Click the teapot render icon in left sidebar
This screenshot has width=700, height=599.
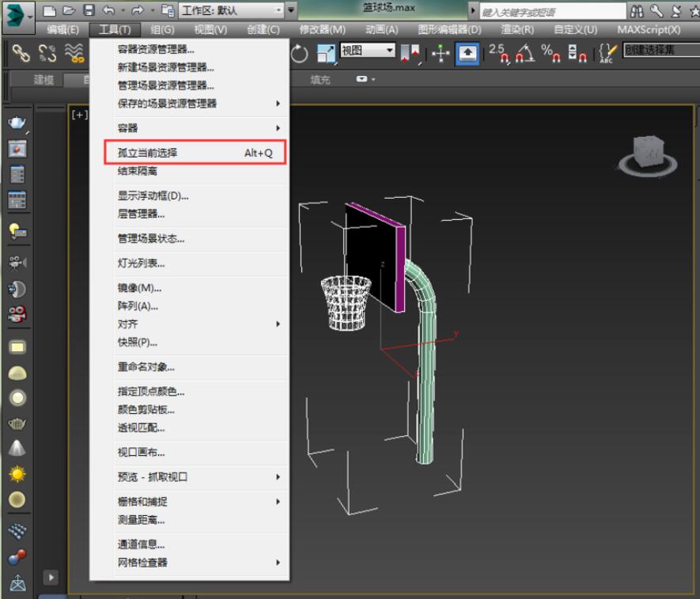pyautogui.click(x=17, y=123)
